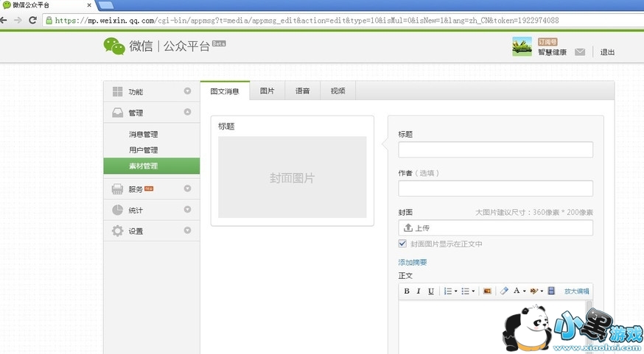
Task: Open a new browser tab
Action: pyautogui.click(x=106, y=5)
